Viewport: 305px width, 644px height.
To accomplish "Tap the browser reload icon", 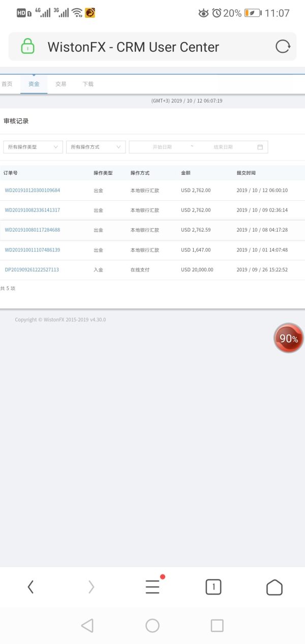I will coord(283,47).
